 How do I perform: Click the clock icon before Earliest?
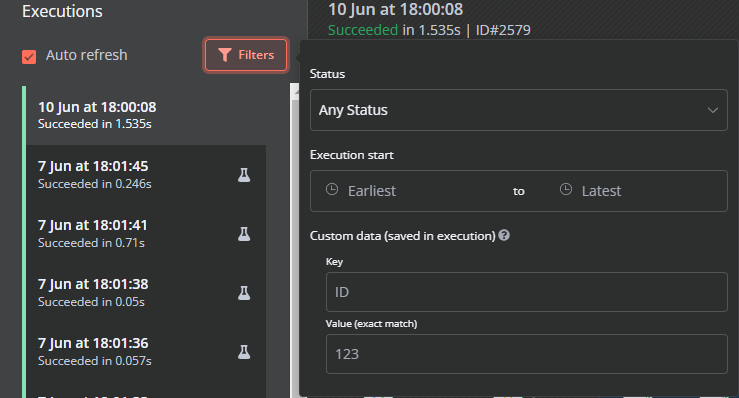pos(332,190)
